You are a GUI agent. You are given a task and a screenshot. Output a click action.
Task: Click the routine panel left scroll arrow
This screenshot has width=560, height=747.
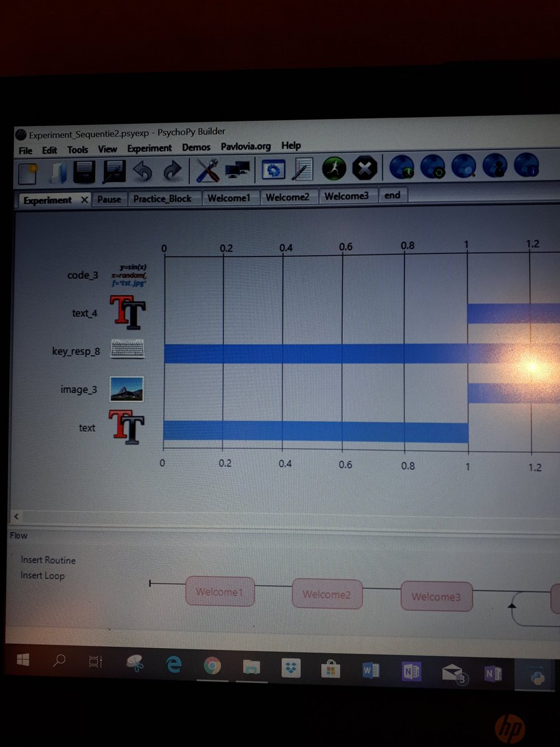click(16, 517)
